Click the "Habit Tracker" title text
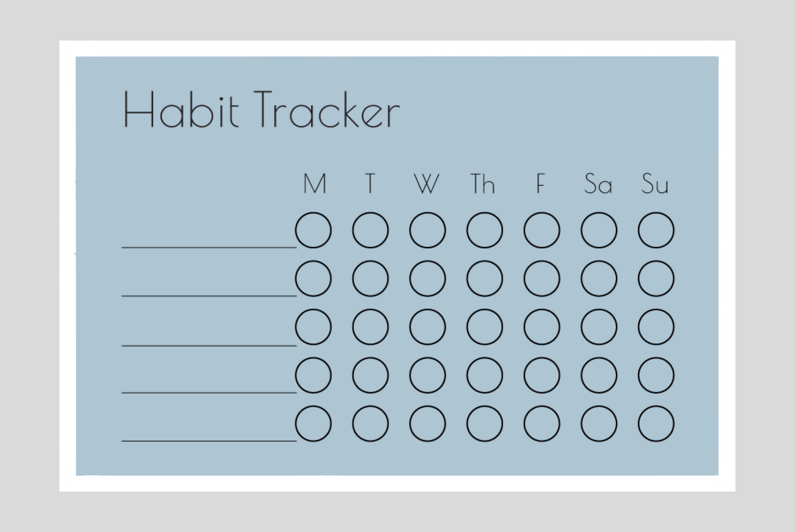The image size is (795, 532). point(261,110)
